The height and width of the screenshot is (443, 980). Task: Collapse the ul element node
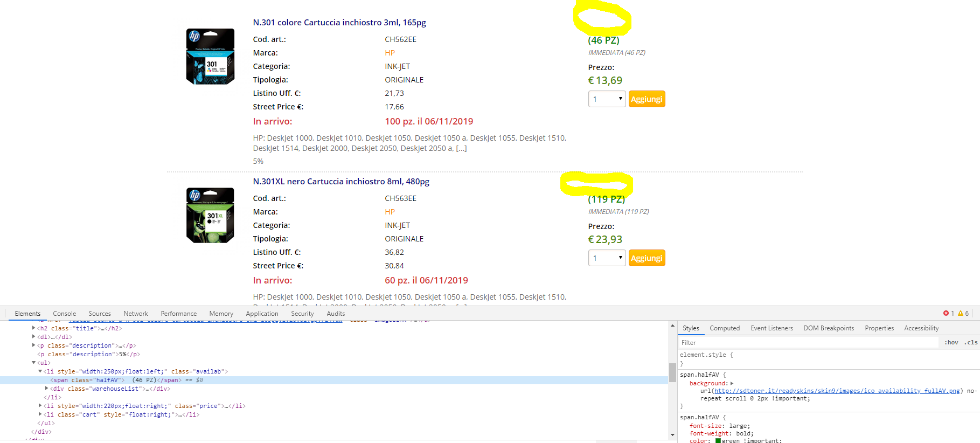tap(33, 363)
